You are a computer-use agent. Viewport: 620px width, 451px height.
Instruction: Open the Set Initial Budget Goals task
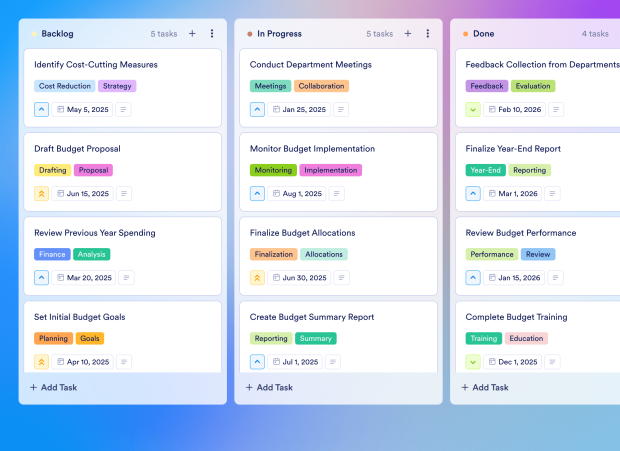click(x=79, y=317)
